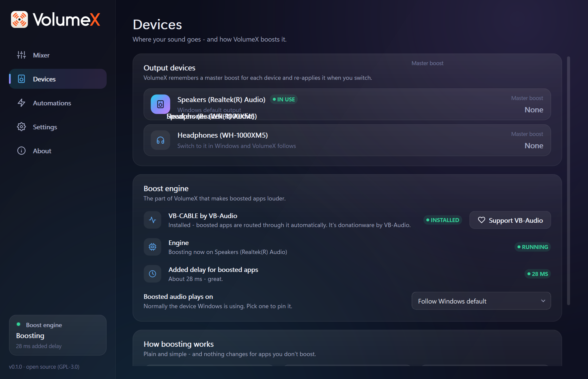Viewport: 588px width, 379px height.
Task: Click the 'How boosting works' heading
Action: [x=178, y=344]
